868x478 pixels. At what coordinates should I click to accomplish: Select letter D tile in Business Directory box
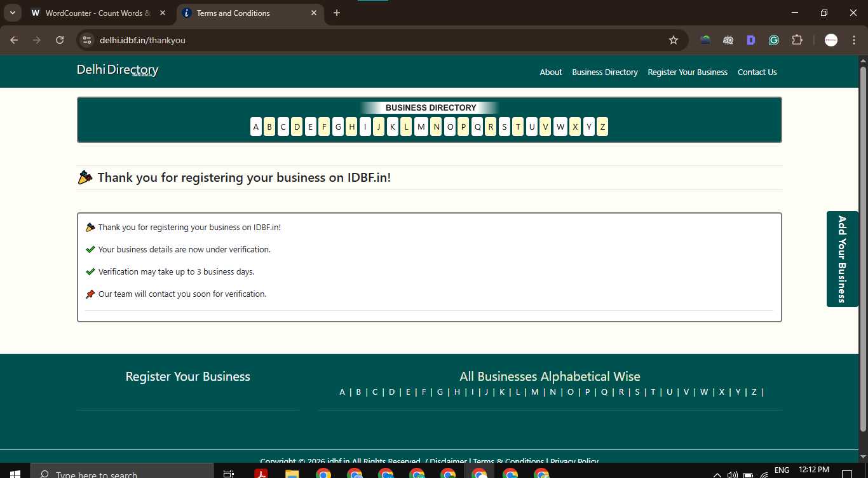[297, 126]
